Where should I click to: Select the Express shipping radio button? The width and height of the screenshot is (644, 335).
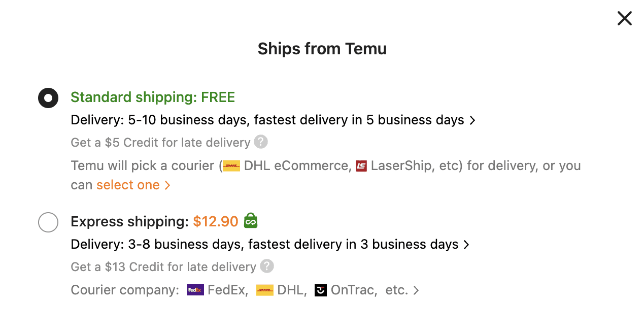[x=48, y=222]
